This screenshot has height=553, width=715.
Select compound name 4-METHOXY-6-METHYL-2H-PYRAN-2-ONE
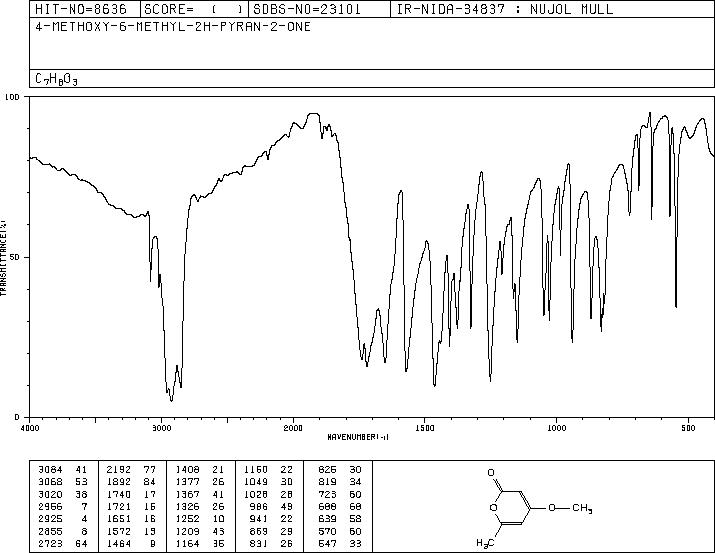173,26
